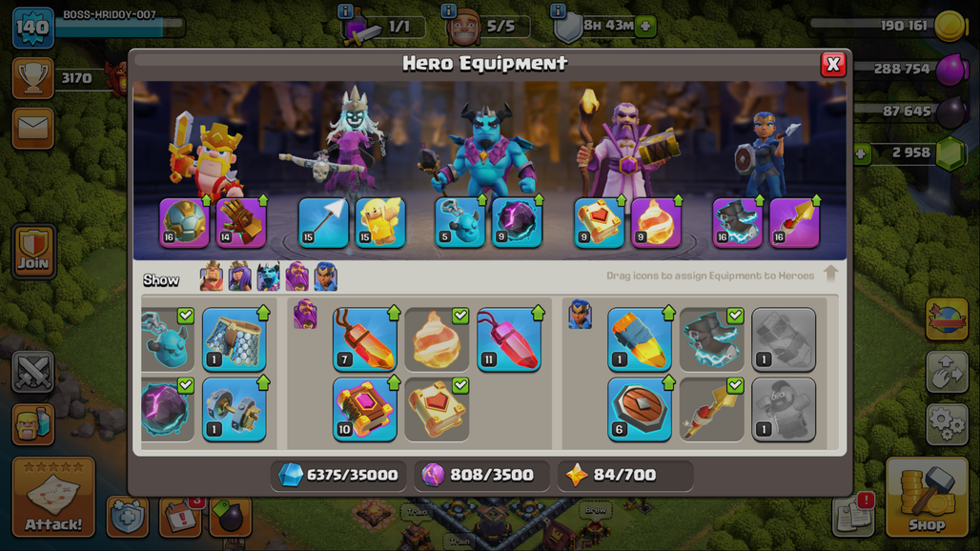Click the shield info button
The height and width of the screenshot is (551, 980).
pyautogui.click(x=558, y=10)
